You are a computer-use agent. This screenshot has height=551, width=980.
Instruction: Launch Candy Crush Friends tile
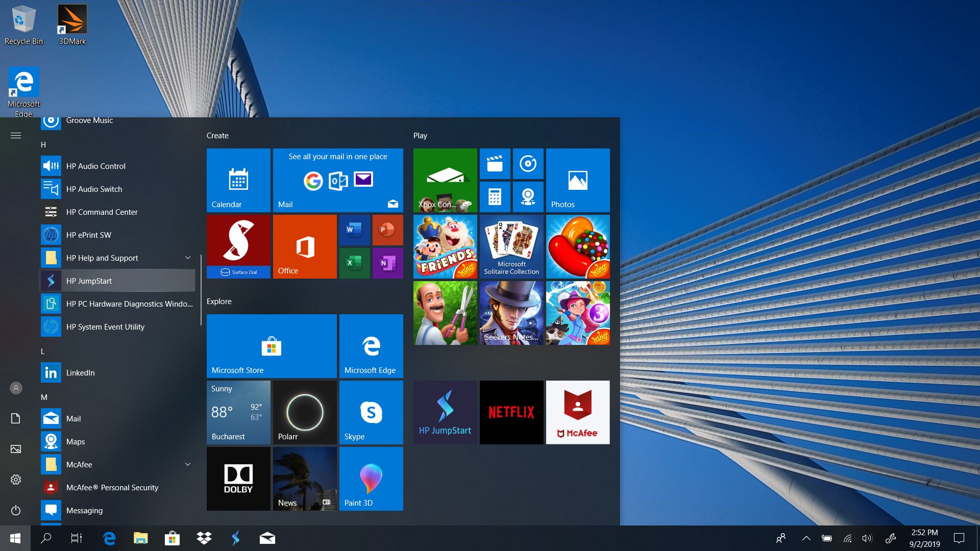pos(445,246)
